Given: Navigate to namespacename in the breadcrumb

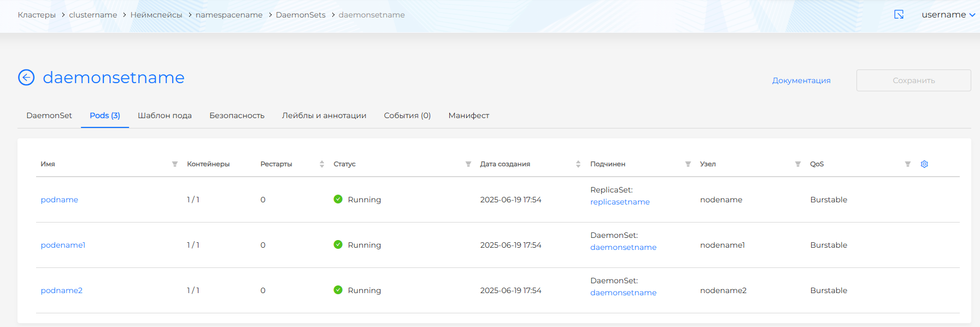Looking at the screenshot, I should 229,15.
